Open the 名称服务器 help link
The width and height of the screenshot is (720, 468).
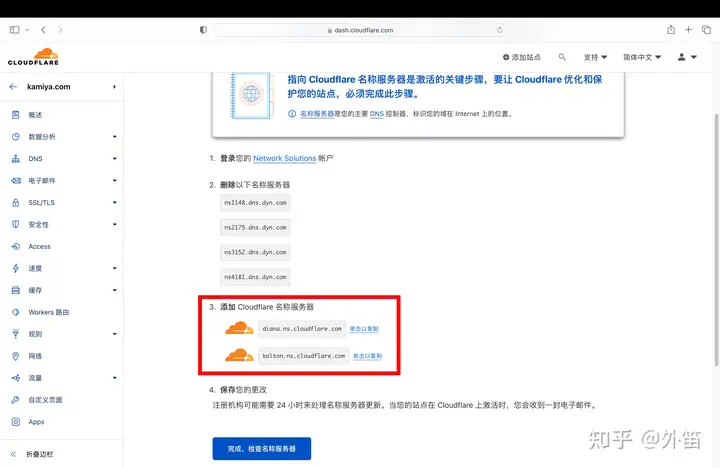(317, 114)
